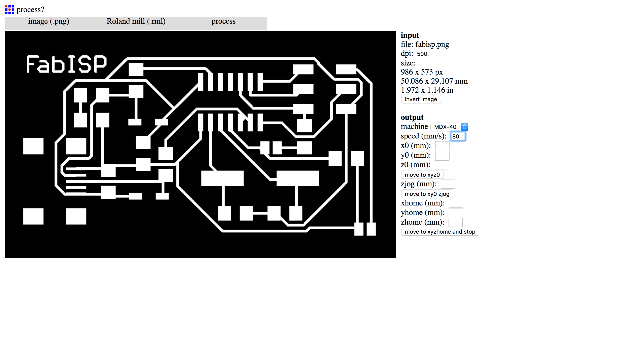Open the Roland mill (.rml) output menu
This screenshot has width=644, height=354.
[x=136, y=21]
